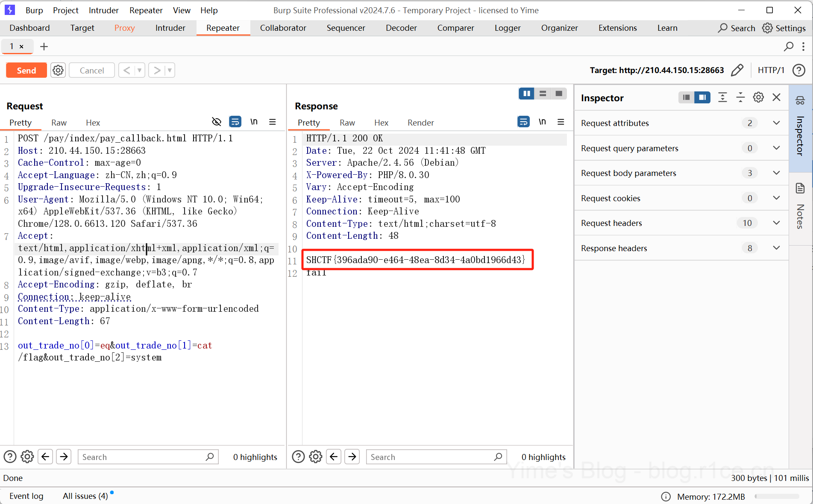Switch to the Decoder tab

coord(401,28)
